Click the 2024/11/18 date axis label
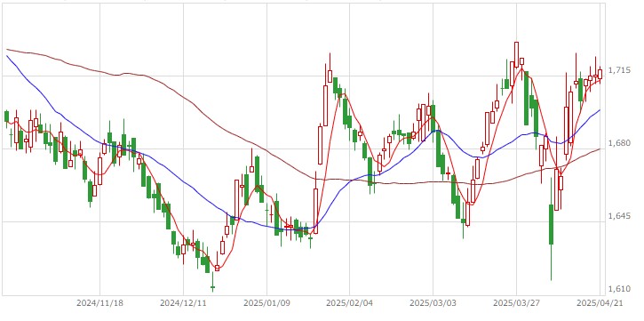Image resolution: width=644 pixels, height=321 pixels. 99,303
